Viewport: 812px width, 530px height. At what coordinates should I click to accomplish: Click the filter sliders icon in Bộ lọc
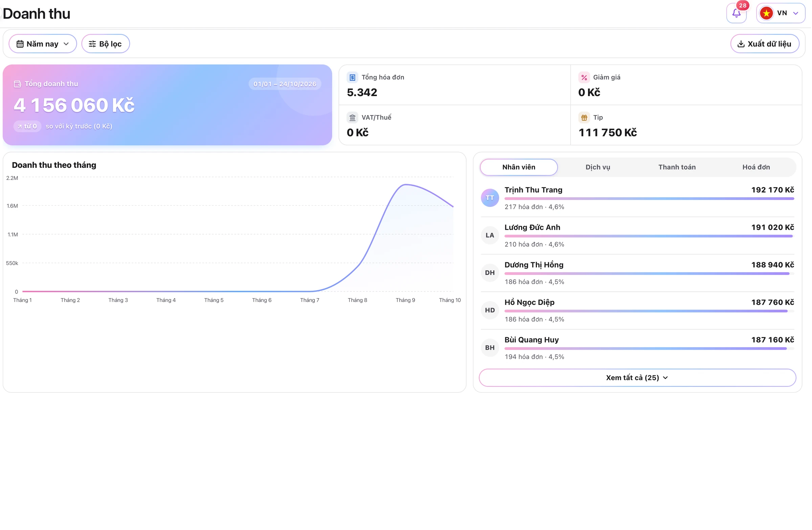coord(92,44)
